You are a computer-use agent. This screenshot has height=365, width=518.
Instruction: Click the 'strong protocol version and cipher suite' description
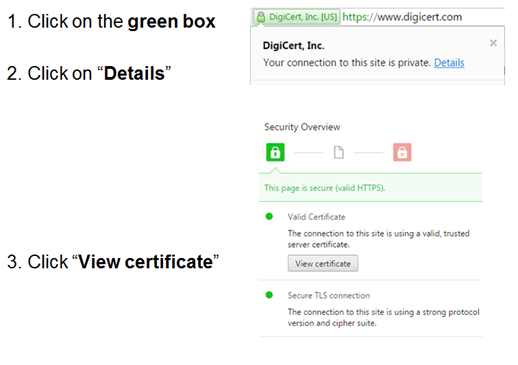(384, 317)
